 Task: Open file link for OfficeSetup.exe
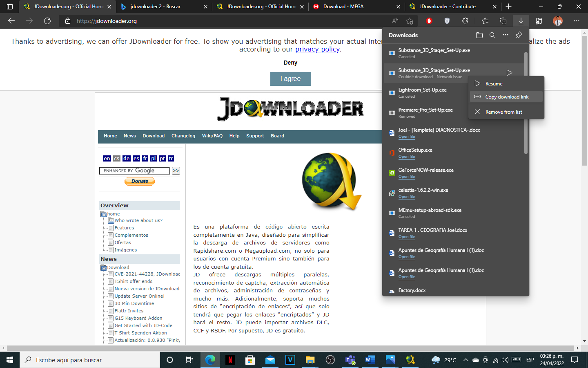point(407,157)
